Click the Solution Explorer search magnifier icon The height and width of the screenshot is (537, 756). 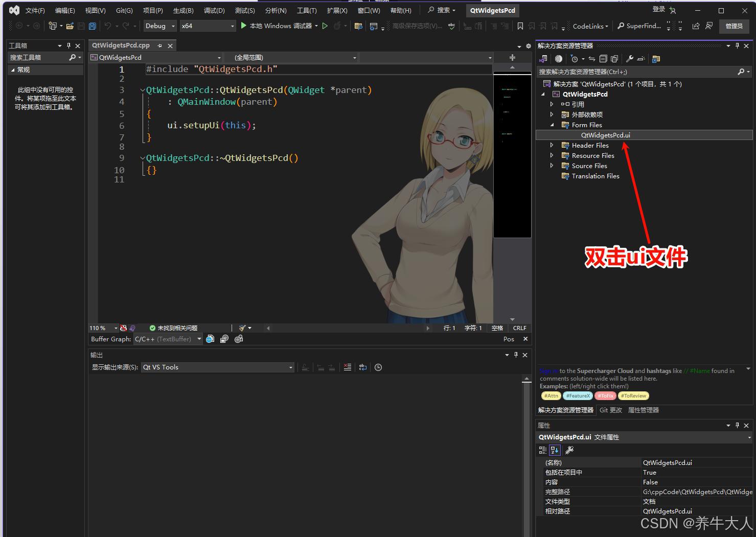point(741,72)
